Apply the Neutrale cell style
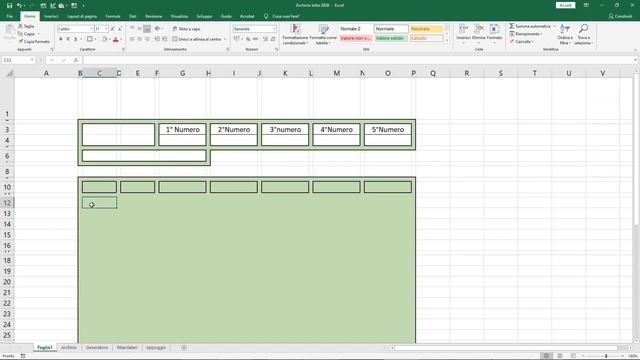The width and height of the screenshot is (640, 360). [x=426, y=29]
